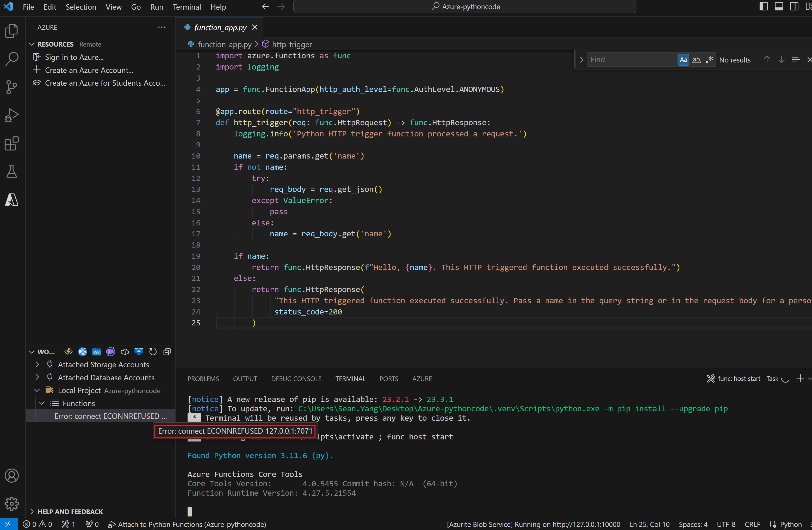The width and height of the screenshot is (812, 530).
Task: Select the Azure icon in activity bar
Action: tap(12, 200)
